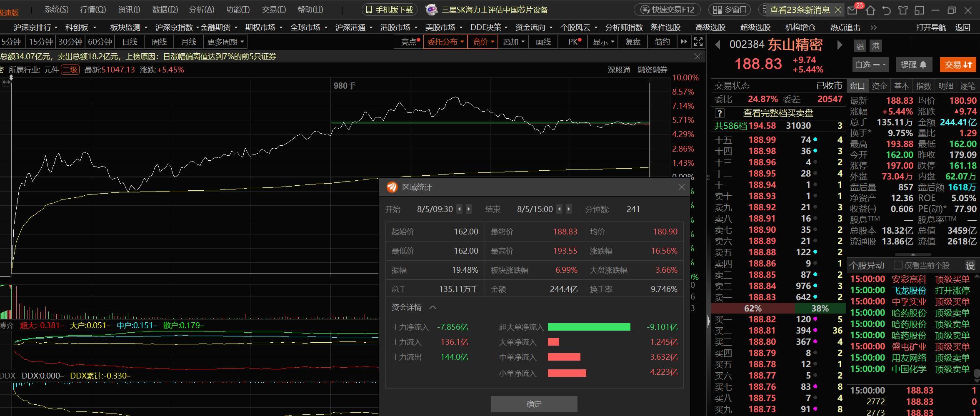This screenshot has height=416, width=980.
Task: Select 60分钟 chart period
Action: click(x=100, y=42)
